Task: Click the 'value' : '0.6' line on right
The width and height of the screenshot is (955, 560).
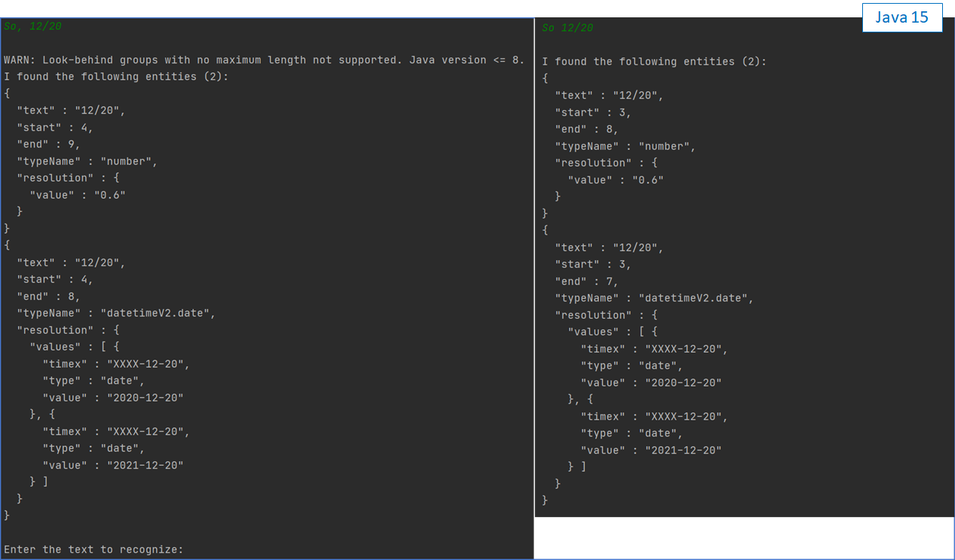Action: point(622,179)
